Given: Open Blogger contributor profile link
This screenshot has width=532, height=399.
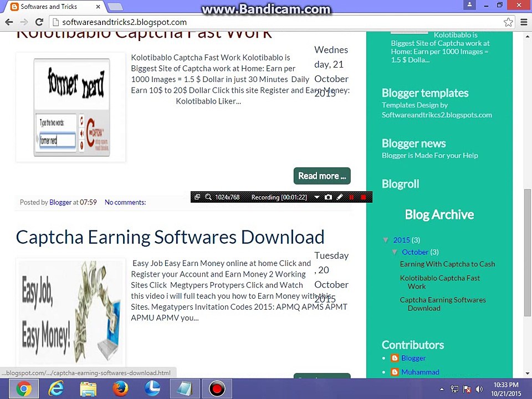Looking at the screenshot, I should [413, 358].
